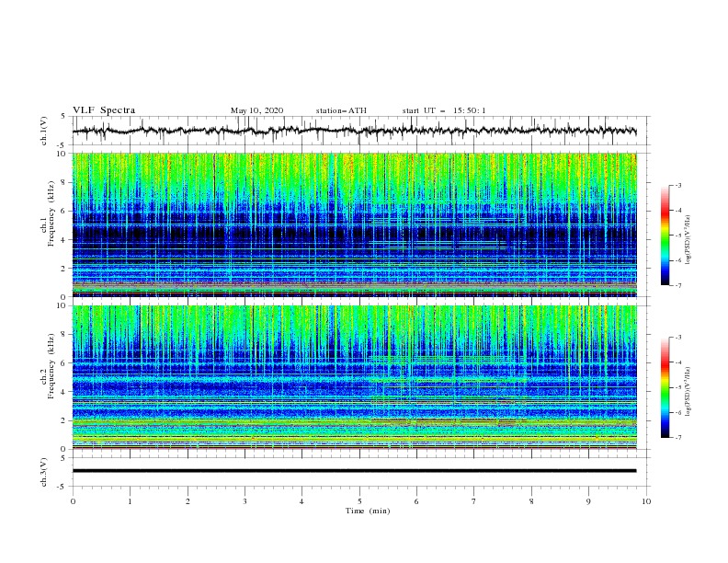Click the ch.2 spectrogram PSD color bar
Screen dimensions: 728x563
(x=665, y=387)
